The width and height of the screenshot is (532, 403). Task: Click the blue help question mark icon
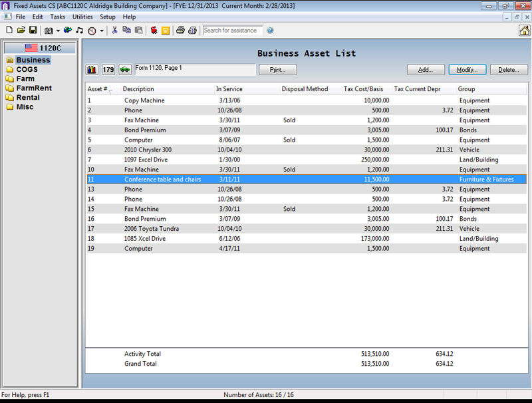tap(271, 31)
